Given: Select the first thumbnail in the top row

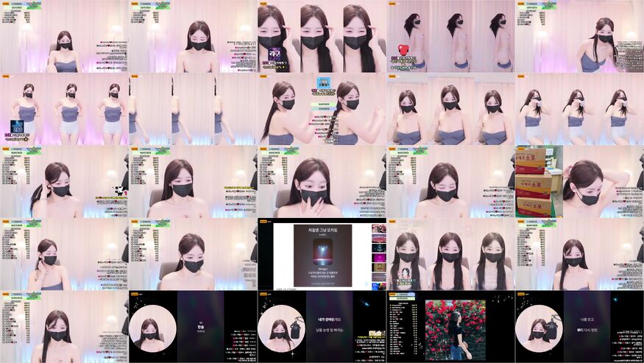Looking at the screenshot, I should 64,36.
